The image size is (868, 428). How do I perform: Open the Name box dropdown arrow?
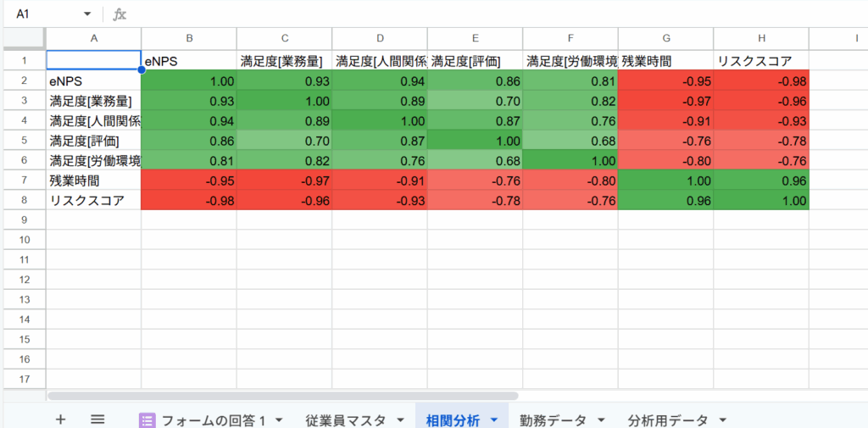point(87,14)
